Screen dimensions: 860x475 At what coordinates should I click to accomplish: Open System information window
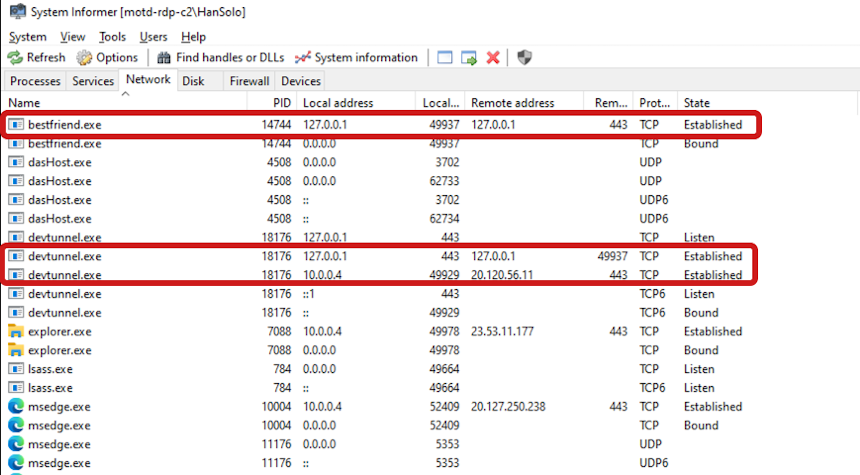357,58
